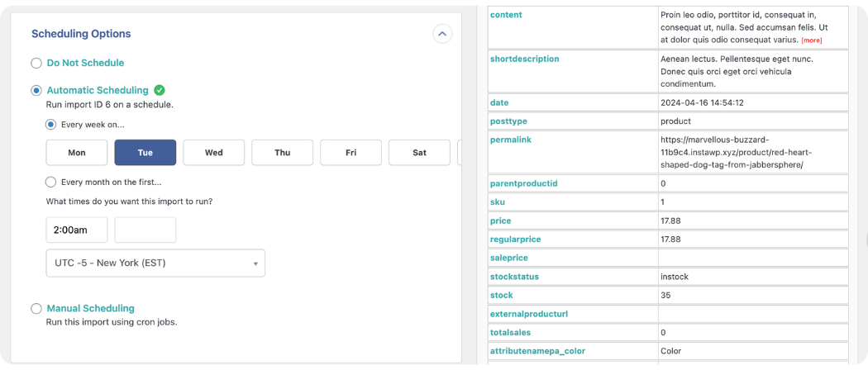Click the 2:00am time field
Screen dimensions: 868x370
pos(77,230)
